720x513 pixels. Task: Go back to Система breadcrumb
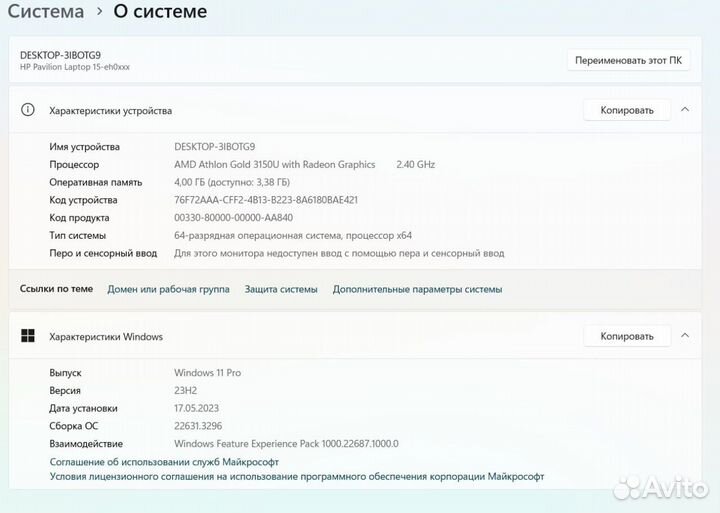(x=45, y=11)
